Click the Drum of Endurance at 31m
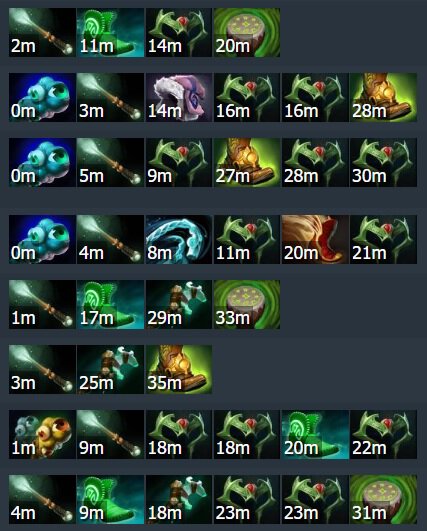Viewport: 427px width, 531px height. [x=383, y=500]
